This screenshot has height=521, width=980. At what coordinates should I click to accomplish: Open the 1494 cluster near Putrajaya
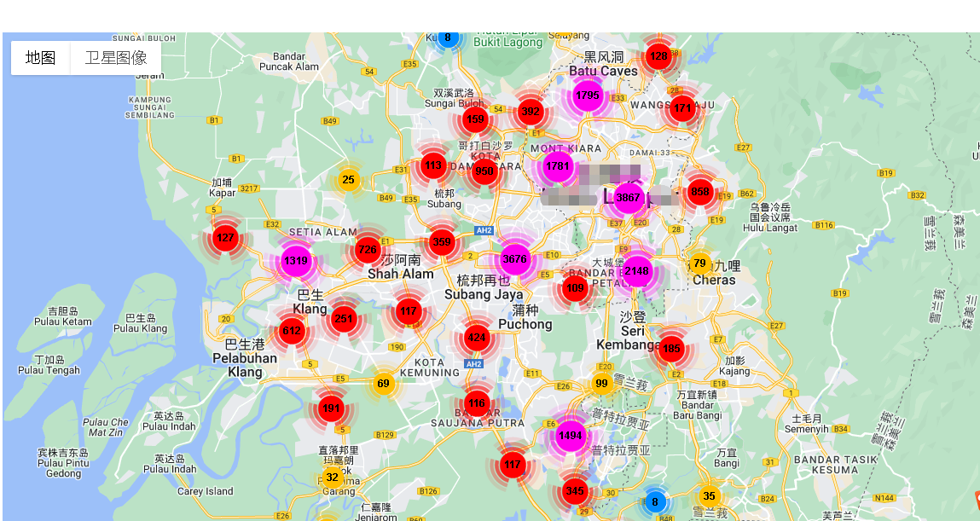[570, 436]
